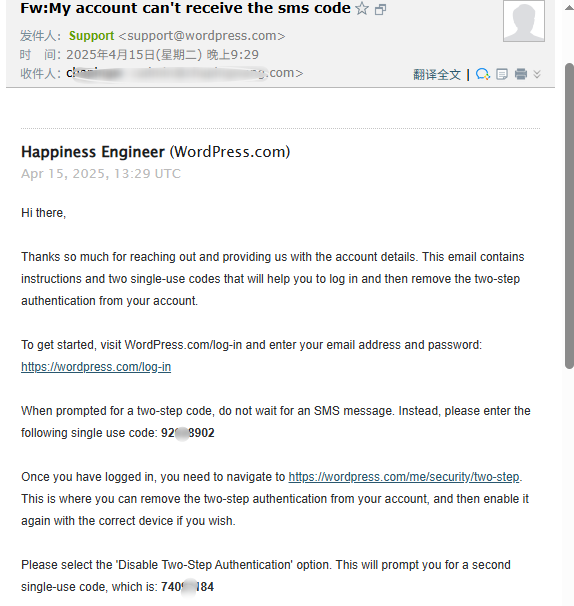Click the vertical scrollbar thumb

569,216
